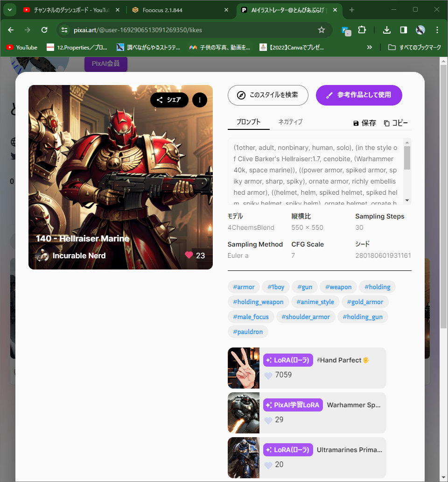The image size is (448, 482).
Task: Open the 子供の写真、動画を bookmark
Action: coord(219,47)
